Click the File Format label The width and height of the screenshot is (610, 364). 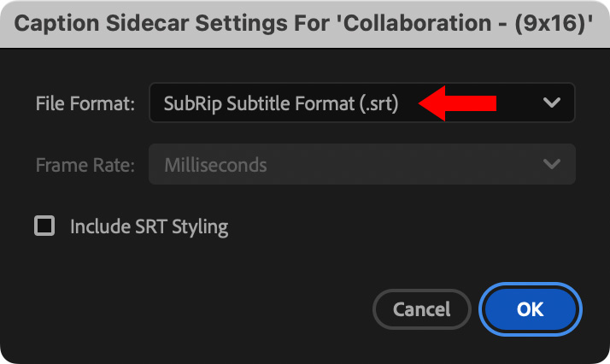coord(85,103)
